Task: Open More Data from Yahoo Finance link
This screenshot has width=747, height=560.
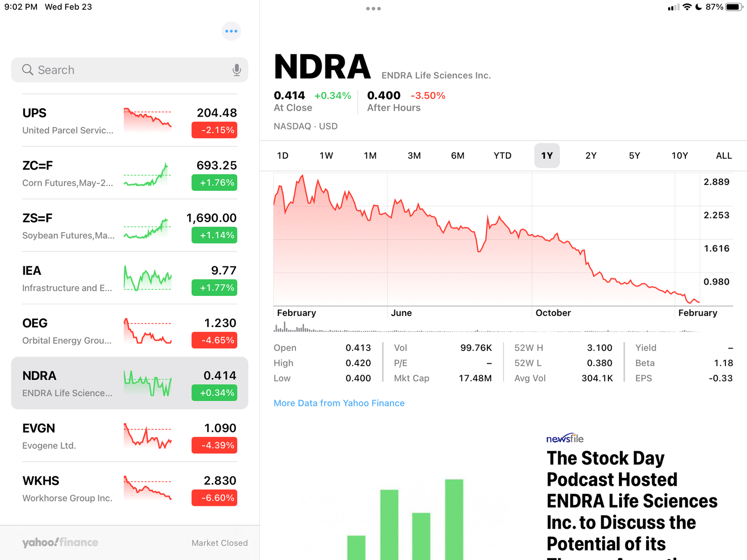Action: [x=339, y=403]
